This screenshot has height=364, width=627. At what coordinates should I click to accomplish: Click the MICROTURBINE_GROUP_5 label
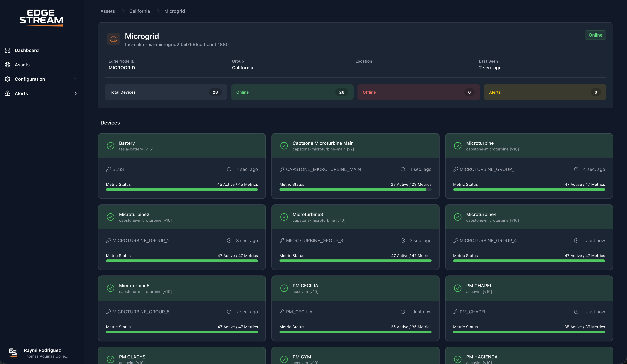coord(141,312)
